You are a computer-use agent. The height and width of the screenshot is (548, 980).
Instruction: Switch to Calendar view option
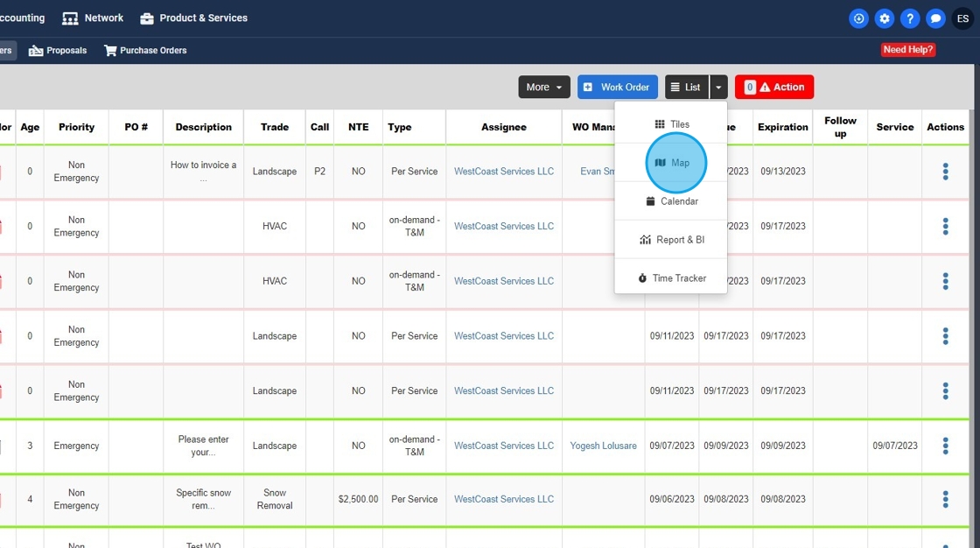point(672,201)
